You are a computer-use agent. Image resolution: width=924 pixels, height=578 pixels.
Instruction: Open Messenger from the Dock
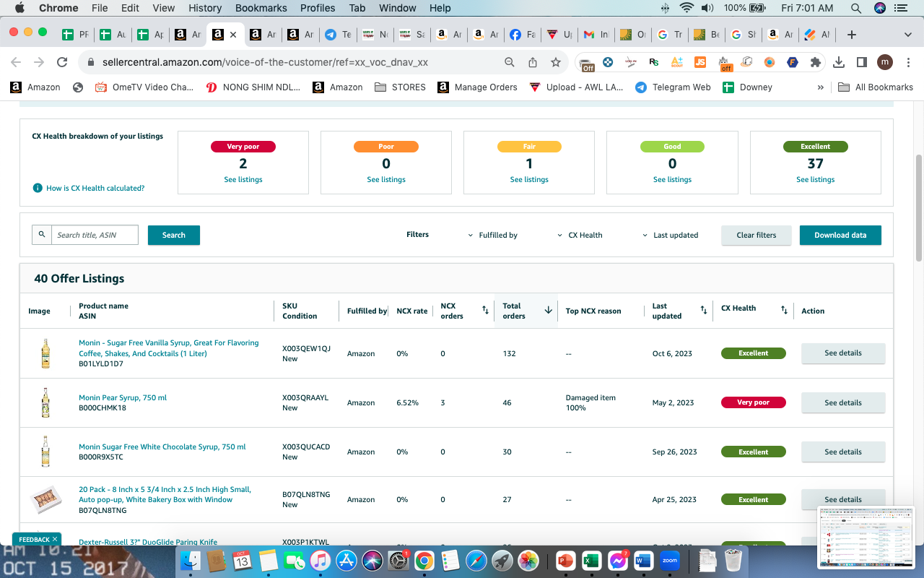(x=617, y=560)
